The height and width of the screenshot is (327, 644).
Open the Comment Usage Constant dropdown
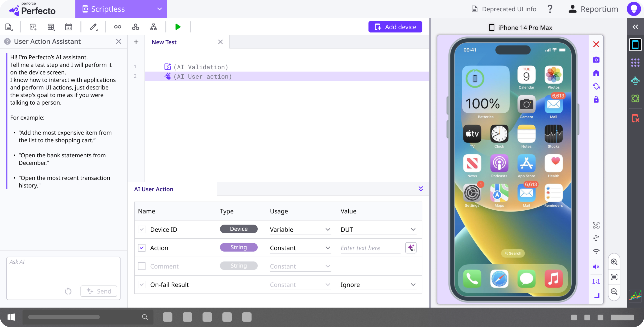pyautogui.click(x=300, y=266)
